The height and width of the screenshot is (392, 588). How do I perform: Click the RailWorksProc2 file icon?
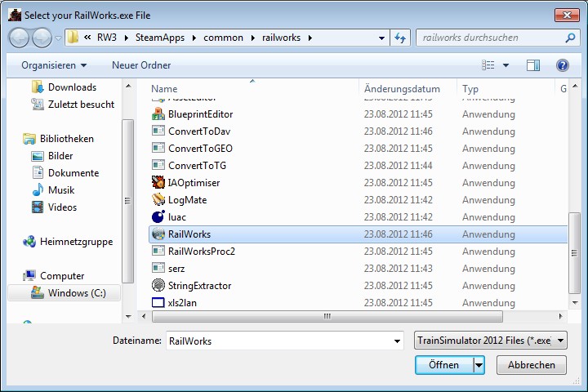(x=158, y=251)
